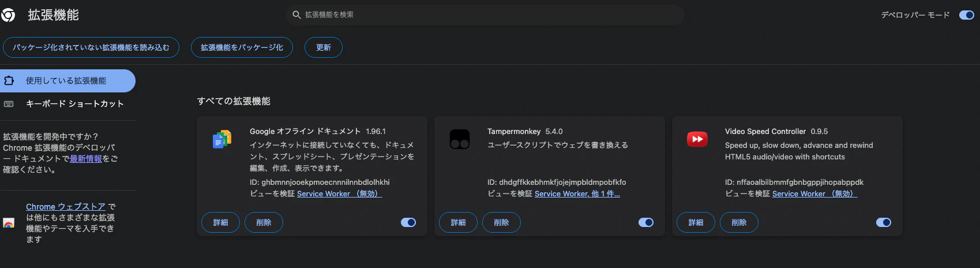Select the 使用している拡張機能 sidebar item

click(67, 81)
